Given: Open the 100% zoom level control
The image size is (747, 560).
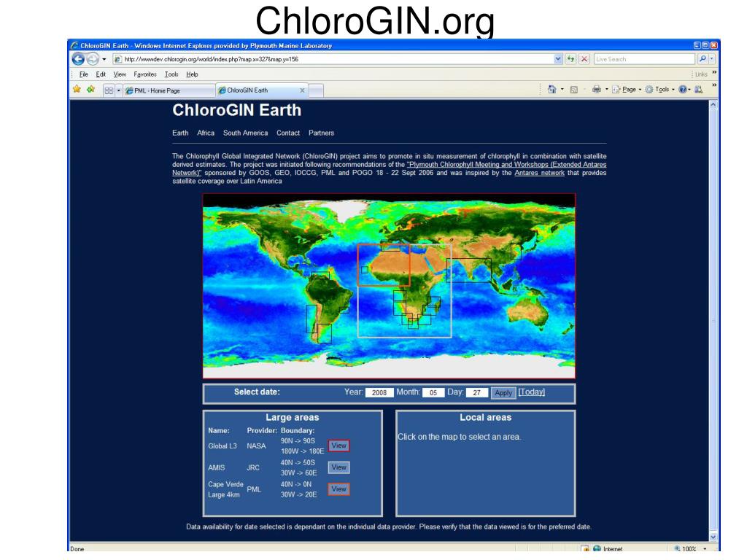Looking at the screenshot, I should pyautogui.click(x=690, y=548).
